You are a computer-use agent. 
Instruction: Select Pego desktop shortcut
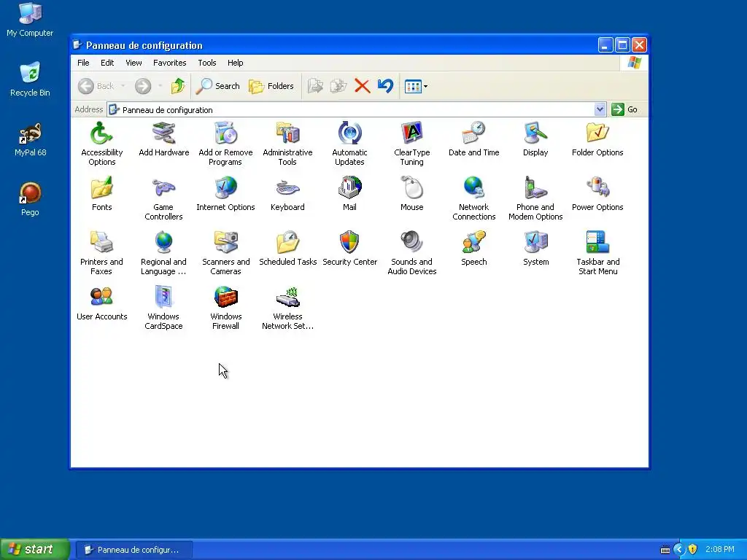[x=30, y=199]
